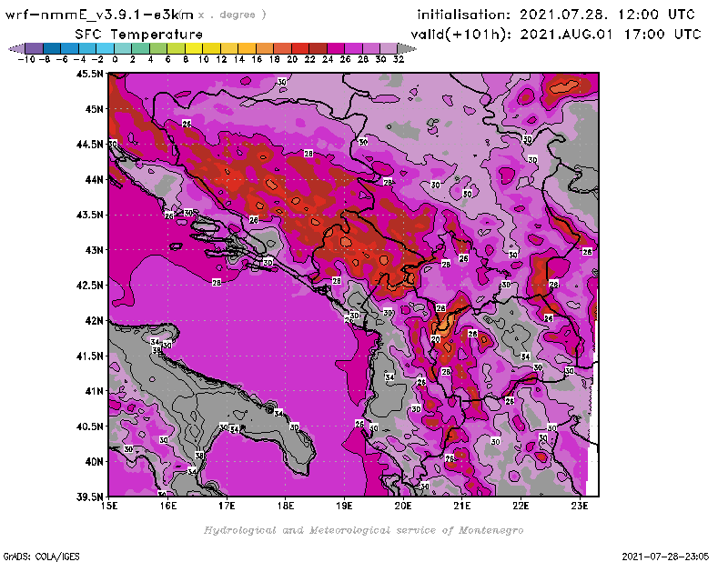The width and height of the screenshot is (728, 562).
Task: Click the '15E' longitude label
Action: click(109, 506)
